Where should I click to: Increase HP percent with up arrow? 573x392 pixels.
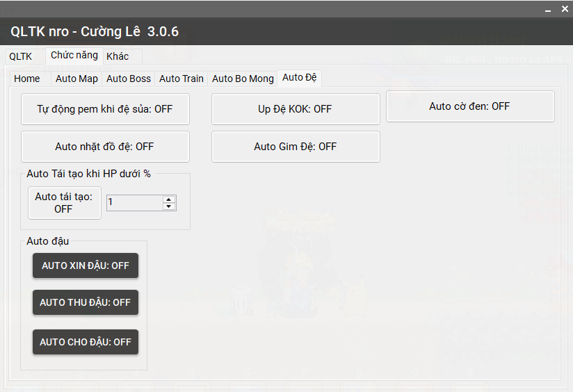point(168,199)
